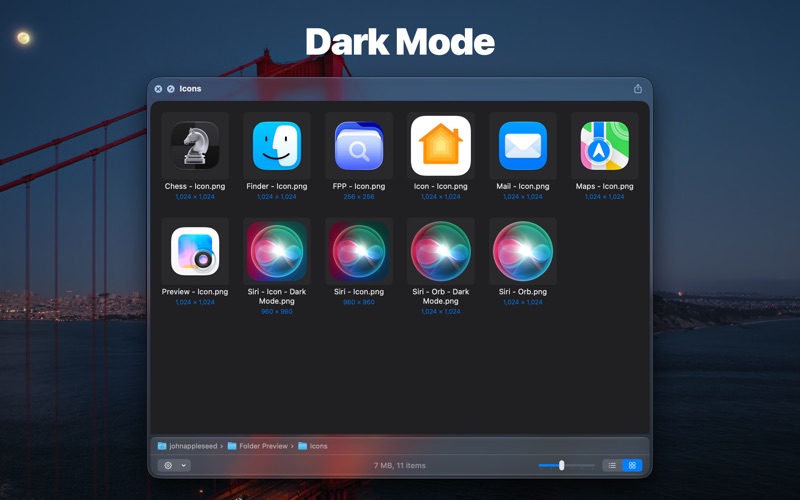The width and height of the screenshot is (800, 500).
Task: Select the Preview app icon thumbnail
Action: click(x=195, y=251)
